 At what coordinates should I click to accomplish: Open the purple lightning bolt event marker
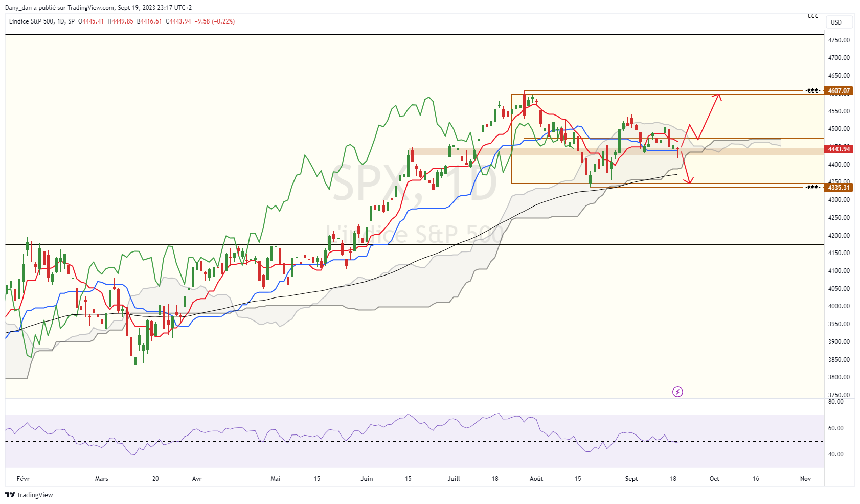tap(677, 392)
